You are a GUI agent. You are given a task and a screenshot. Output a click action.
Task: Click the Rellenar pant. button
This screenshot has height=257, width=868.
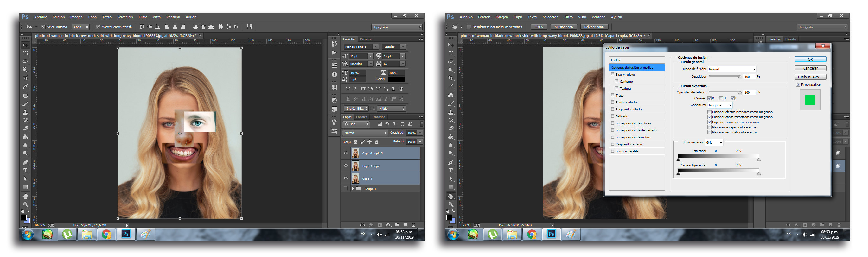point(594,27)
